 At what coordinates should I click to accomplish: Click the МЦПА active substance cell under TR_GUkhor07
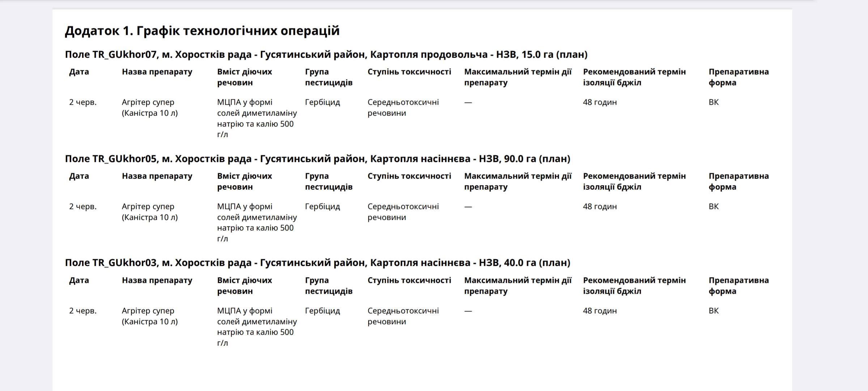click(x=256, y=118)
